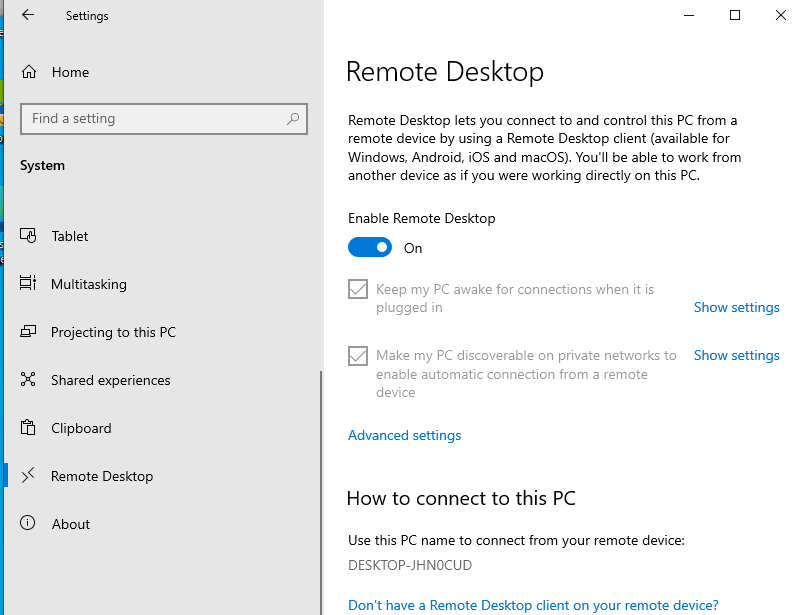Screen dimensions: 797x615
Task: Open Advanced settings link
Action: point(405,436)
